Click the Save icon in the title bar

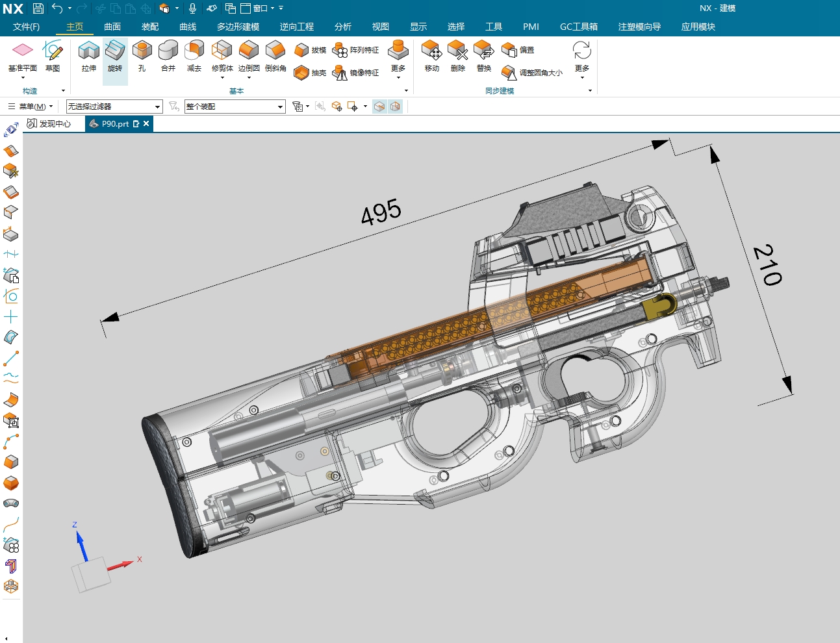[38, 8]
